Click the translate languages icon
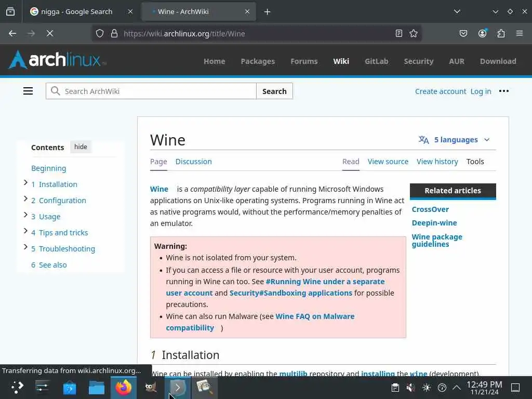This screenshot has height=399, width=532. [x=424, y=140]
